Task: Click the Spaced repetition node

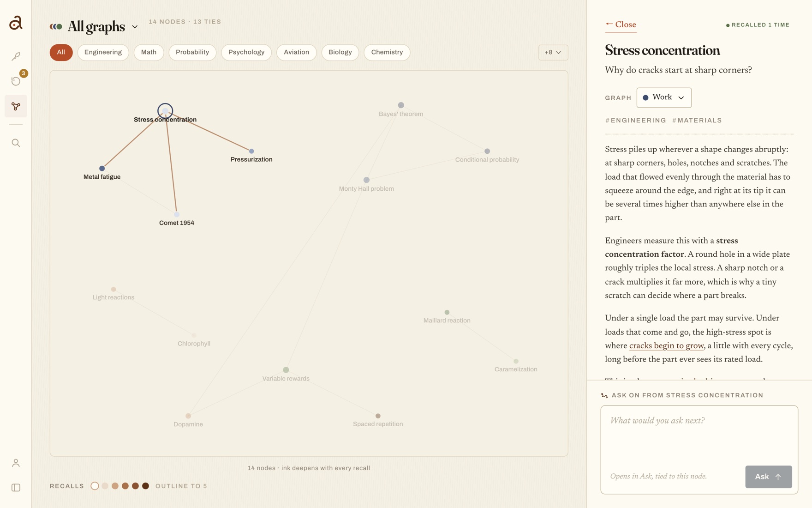Action: point(378,416)
